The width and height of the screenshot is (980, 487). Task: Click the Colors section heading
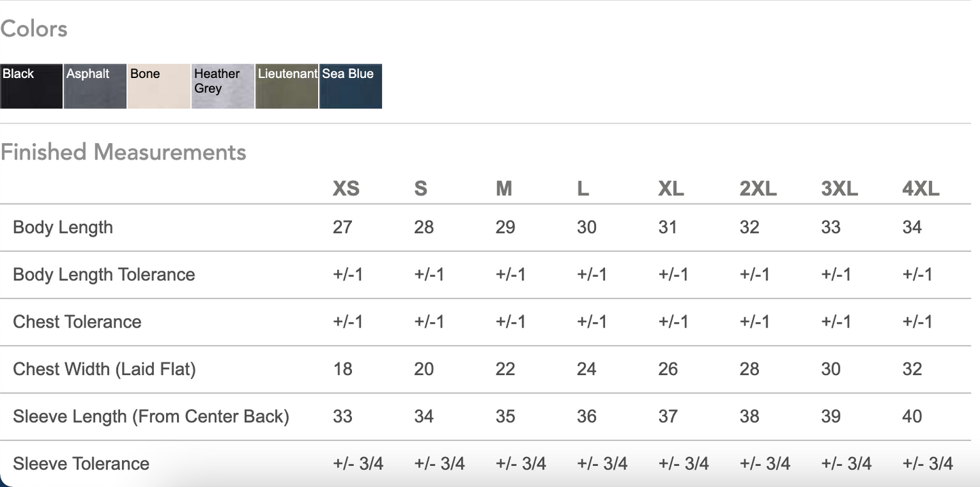(x=34, y=28)
